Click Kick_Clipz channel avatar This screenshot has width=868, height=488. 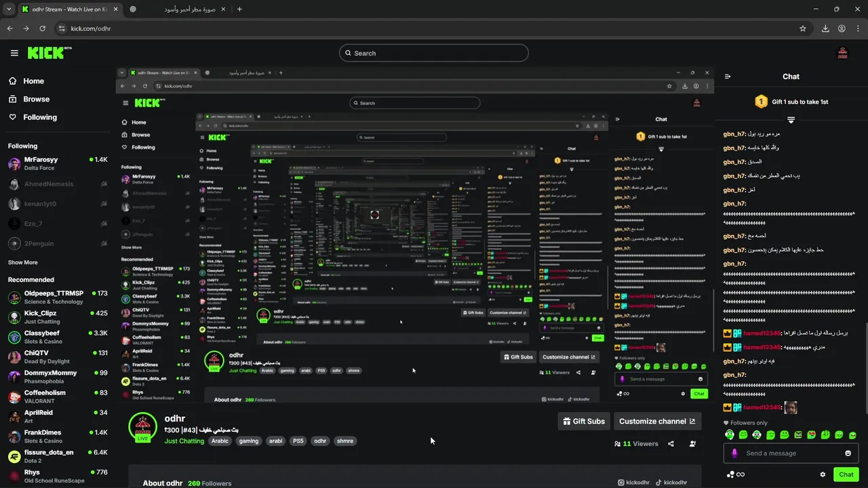pos(14,317)
